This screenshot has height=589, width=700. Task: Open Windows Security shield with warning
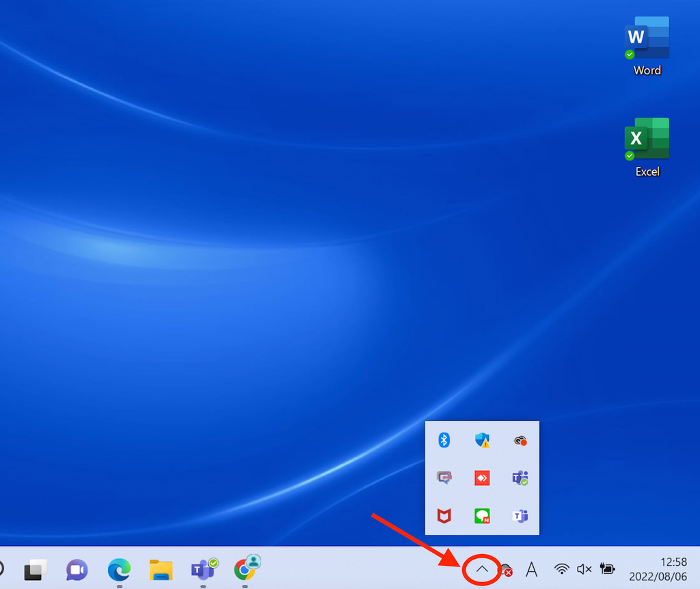coord(482,441)
